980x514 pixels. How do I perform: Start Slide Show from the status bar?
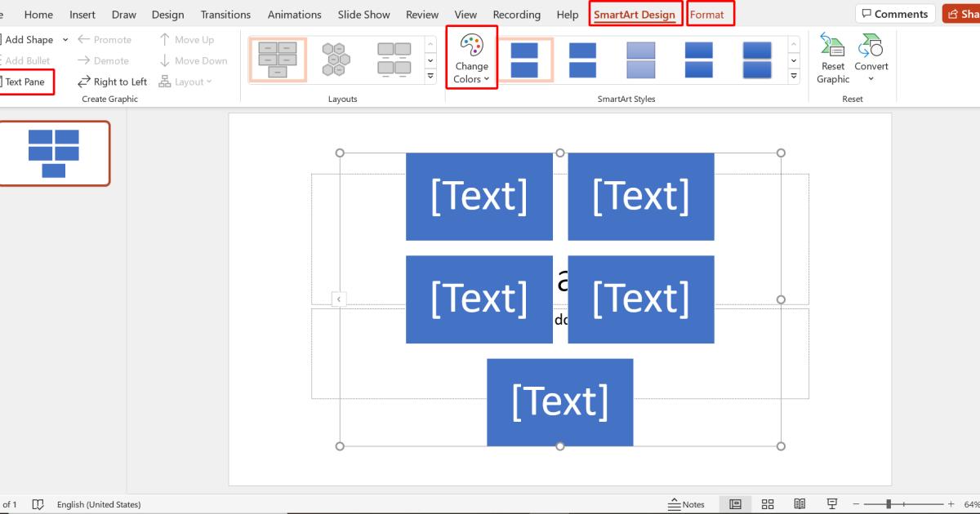pyautogui.click(x=832, y=503)
